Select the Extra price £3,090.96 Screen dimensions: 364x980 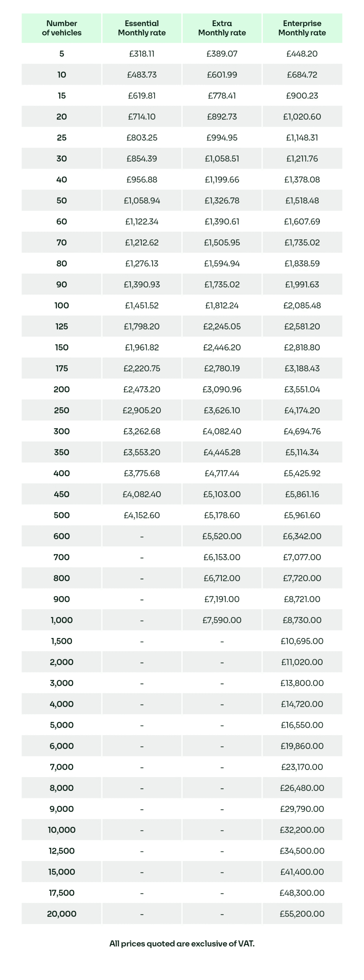point(222,389)
